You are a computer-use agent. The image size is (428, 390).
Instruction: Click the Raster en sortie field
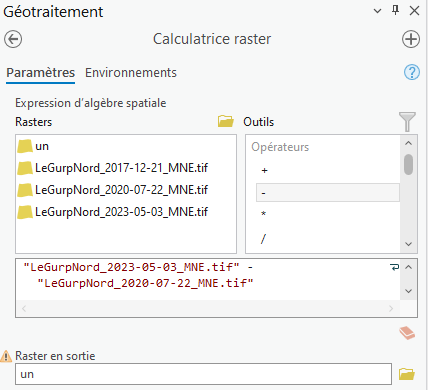pyautogui.click(x=203, y=374)
